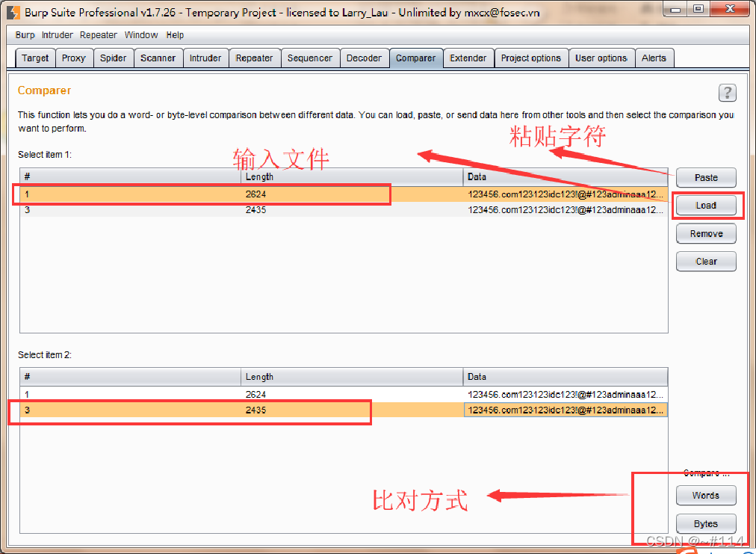
Task: Select row 1 with length 2624 in item 2 table
Action: (344, 394)
